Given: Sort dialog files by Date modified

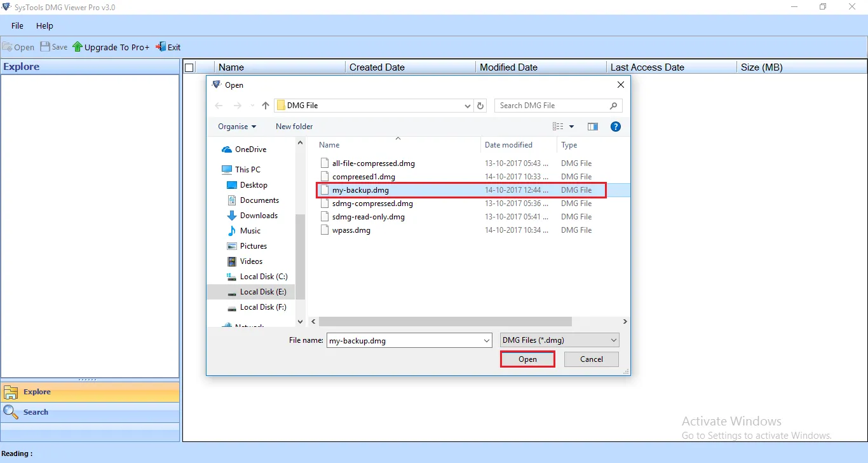Looking at the screenshot, I should pyautogui.click(x=508, y=145).
